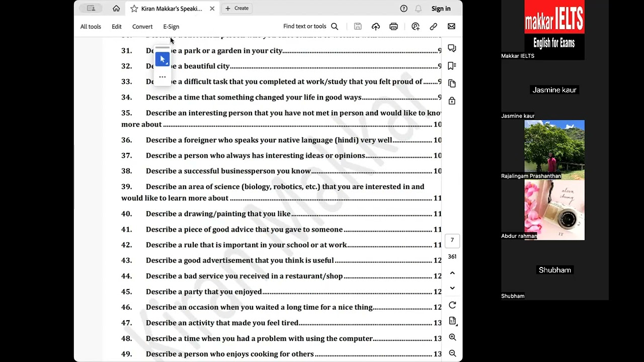Open the Edit menu
The height and width of the screenshot is (362, 644).
117,27
